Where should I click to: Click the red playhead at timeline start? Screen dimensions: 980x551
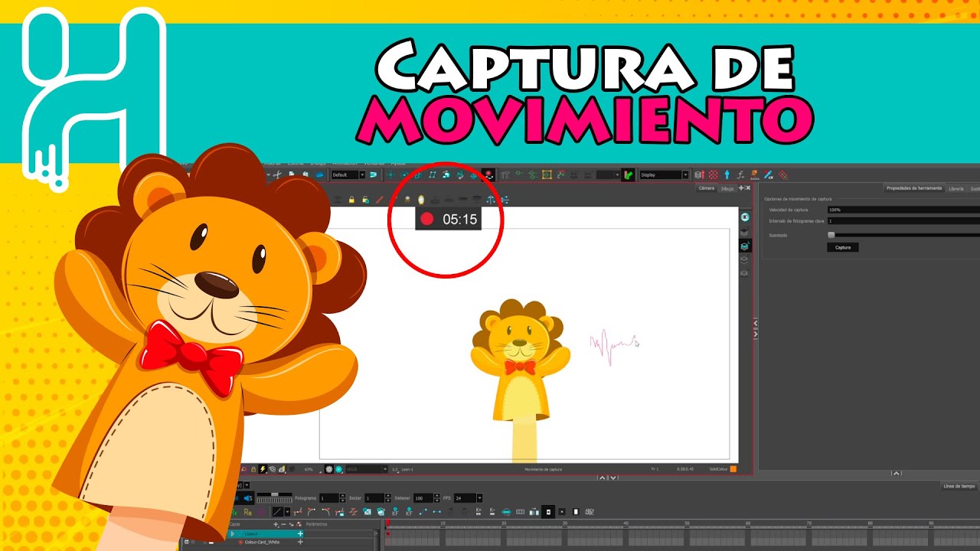pos(387,523)
